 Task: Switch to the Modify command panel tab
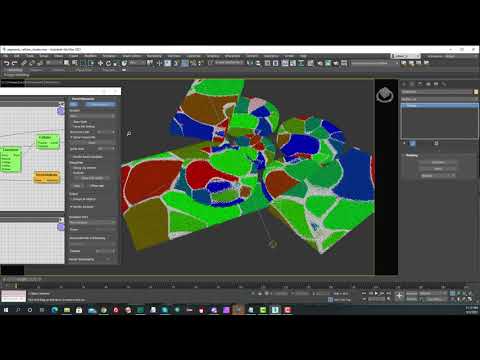tap(412, 84)
